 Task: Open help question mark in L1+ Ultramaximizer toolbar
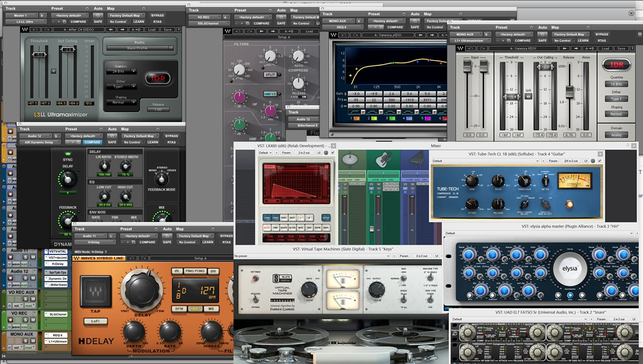634,48
